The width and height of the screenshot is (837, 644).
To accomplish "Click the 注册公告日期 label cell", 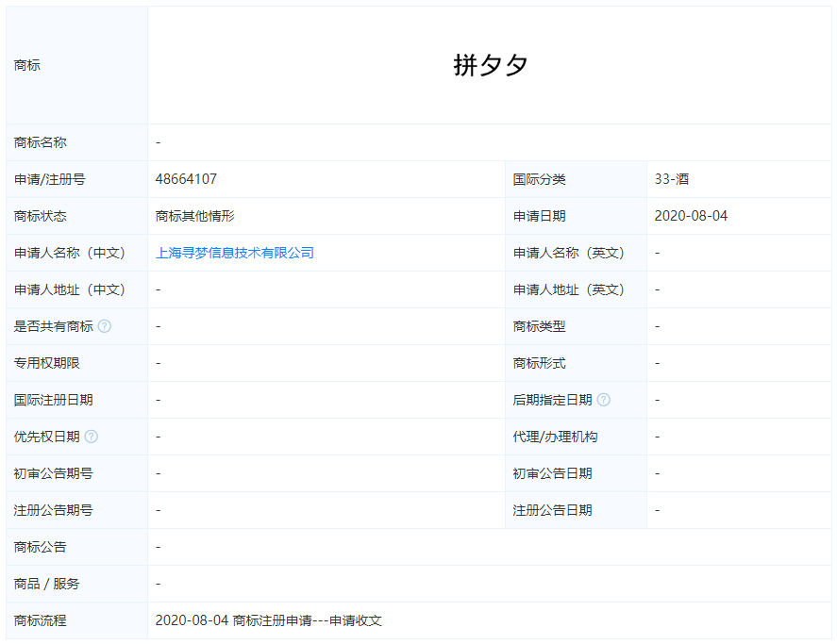I will pos(549,510).
